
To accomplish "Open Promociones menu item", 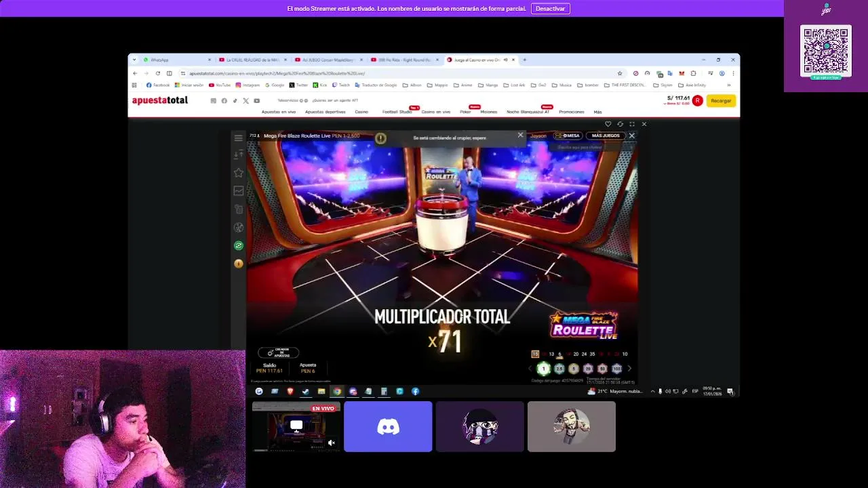I will pos(572,112).
